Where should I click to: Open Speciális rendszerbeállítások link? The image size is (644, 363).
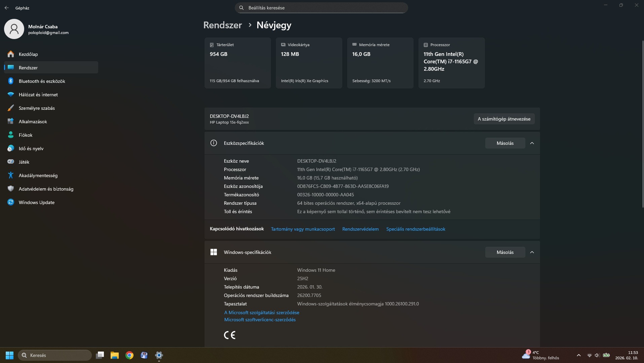(x=416, y=229)
